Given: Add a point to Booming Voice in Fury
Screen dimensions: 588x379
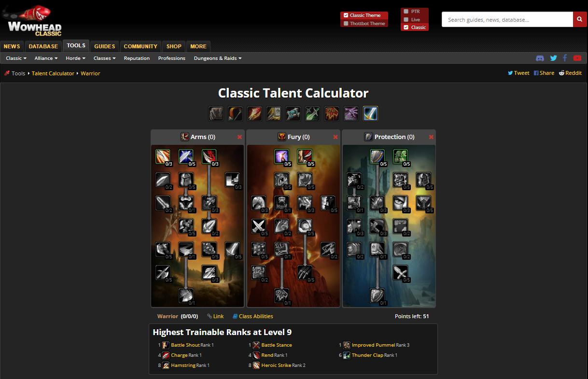Looking at the screenshot, I should pos(282,156).
